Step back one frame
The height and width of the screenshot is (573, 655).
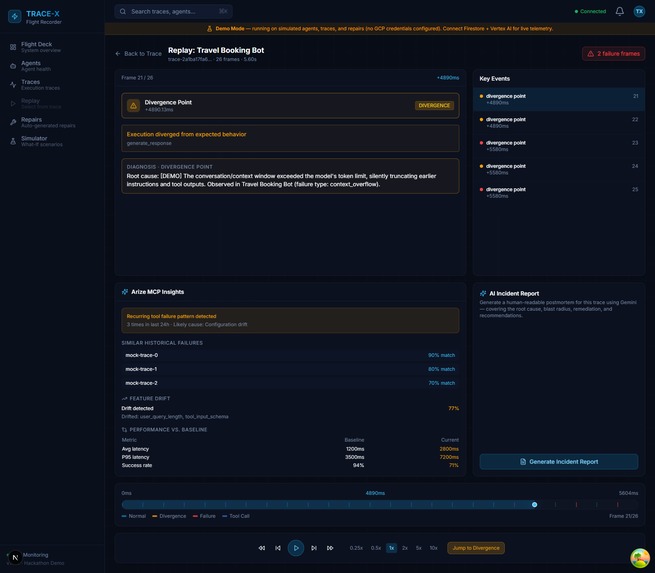point(278,548)
